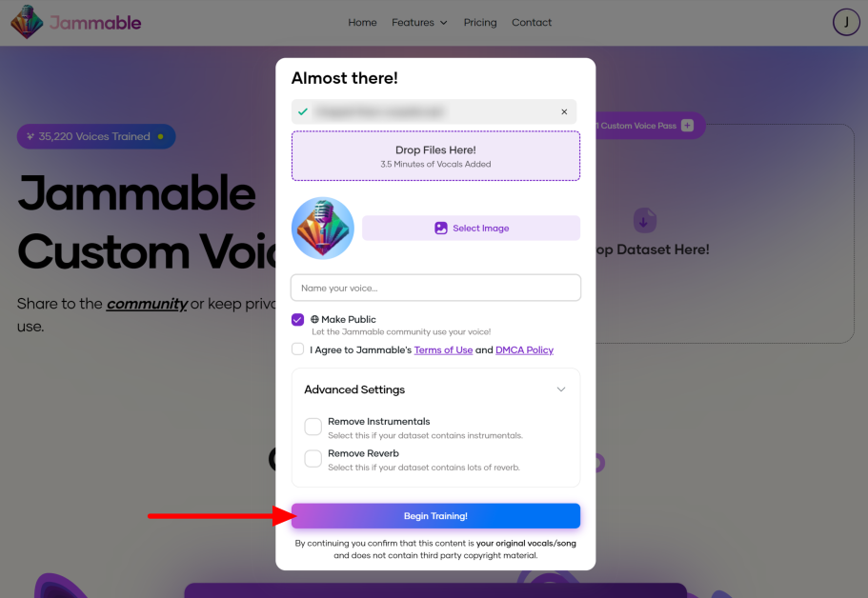Image resolution: width=868 pixels, height=598 pixels.
Task: Click the microphone voice avatar image
Action: tap(323, 228)
